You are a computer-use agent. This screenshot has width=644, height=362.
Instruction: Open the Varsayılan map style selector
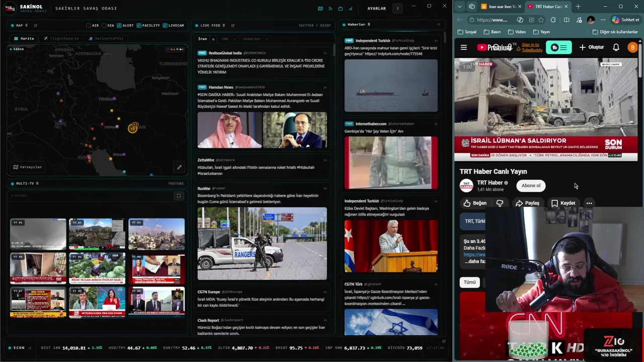pyautogui.click(x=28, y=167)
